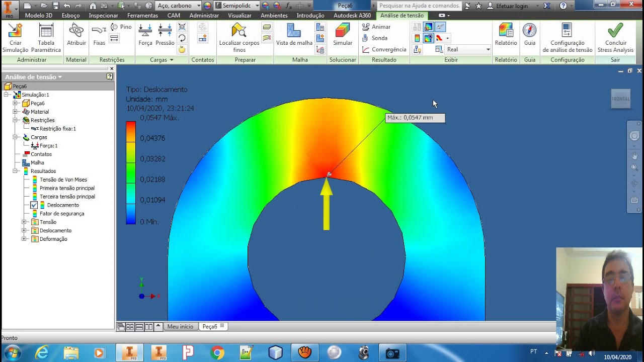Select Força:1 load item
The height and width of the screenshot is (362, 644).
click(48, 146)
